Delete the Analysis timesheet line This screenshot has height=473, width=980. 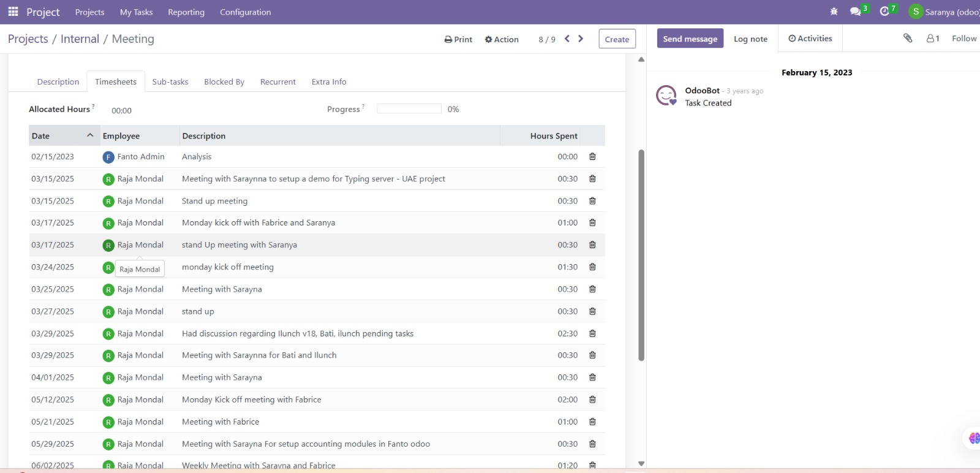tap(592, 157)
